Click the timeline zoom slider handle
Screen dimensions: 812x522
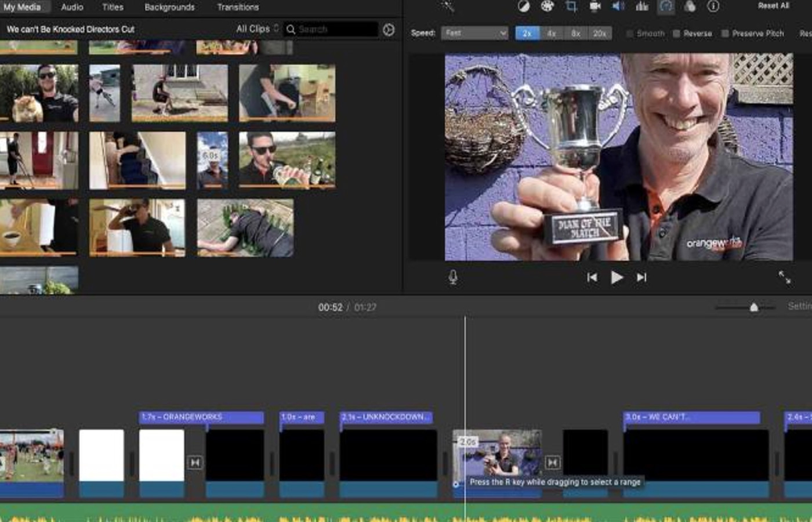click(754, 307)
